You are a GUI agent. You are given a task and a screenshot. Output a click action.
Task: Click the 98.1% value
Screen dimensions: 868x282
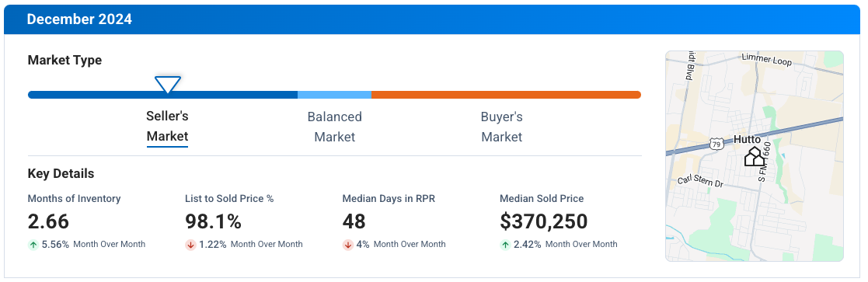tap(213, 221)
